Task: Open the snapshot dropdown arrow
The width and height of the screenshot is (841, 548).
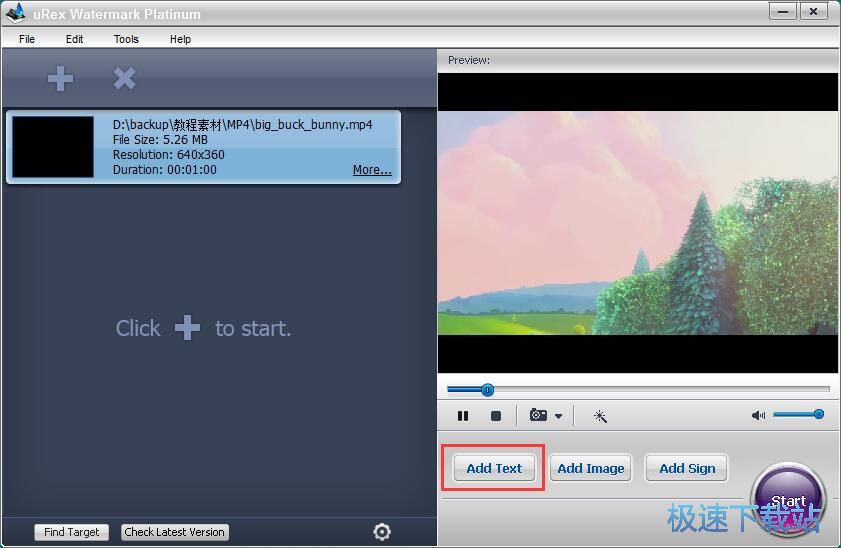Action: pyautogui.click(x=558, y=416)
